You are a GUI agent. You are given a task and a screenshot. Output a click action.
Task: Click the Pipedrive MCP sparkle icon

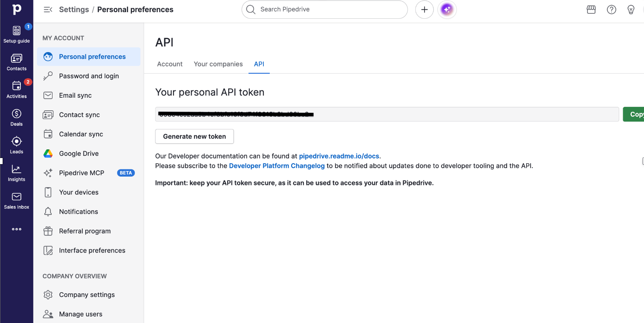48,173
